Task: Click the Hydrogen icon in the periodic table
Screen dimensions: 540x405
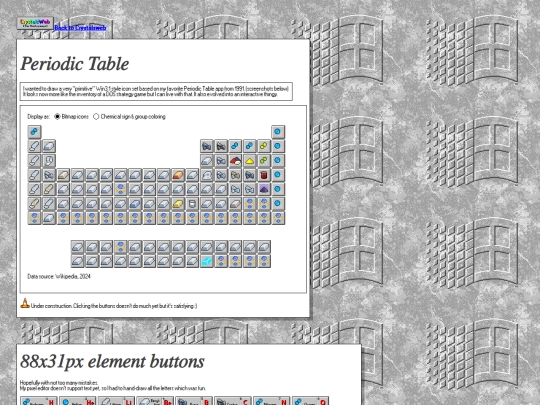Action: tap(34, 132)
